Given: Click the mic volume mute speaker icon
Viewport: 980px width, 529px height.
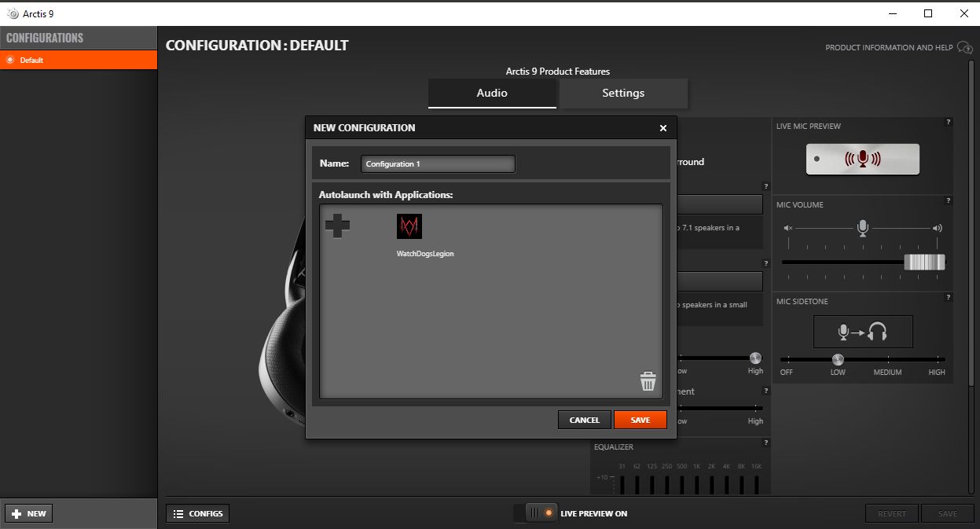Looking at the screenshot, I should (x=788, y=228).
